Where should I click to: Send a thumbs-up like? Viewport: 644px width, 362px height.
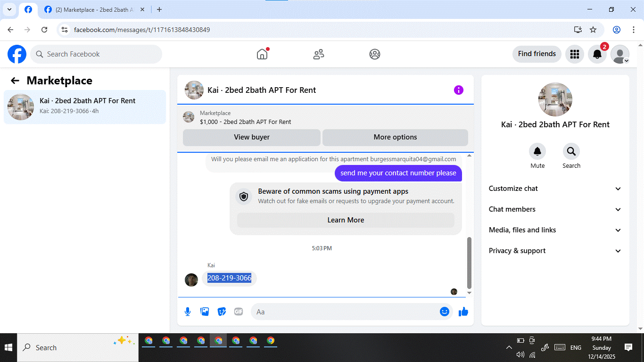tap(463, 312)
